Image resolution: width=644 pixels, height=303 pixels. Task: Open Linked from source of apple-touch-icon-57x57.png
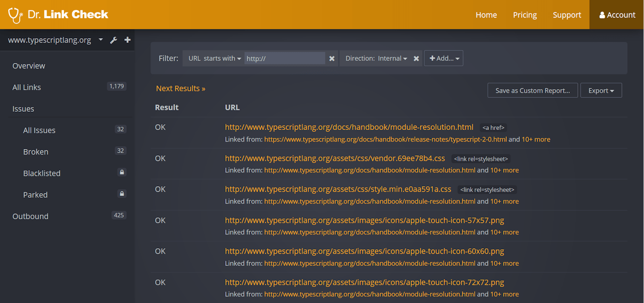[x=370, y=232]
